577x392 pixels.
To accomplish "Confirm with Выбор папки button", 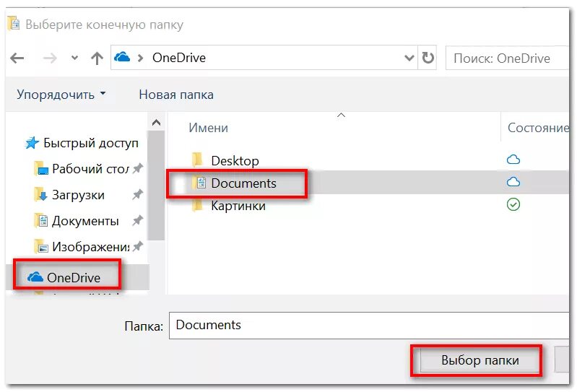I will click(x=480, y=360).
